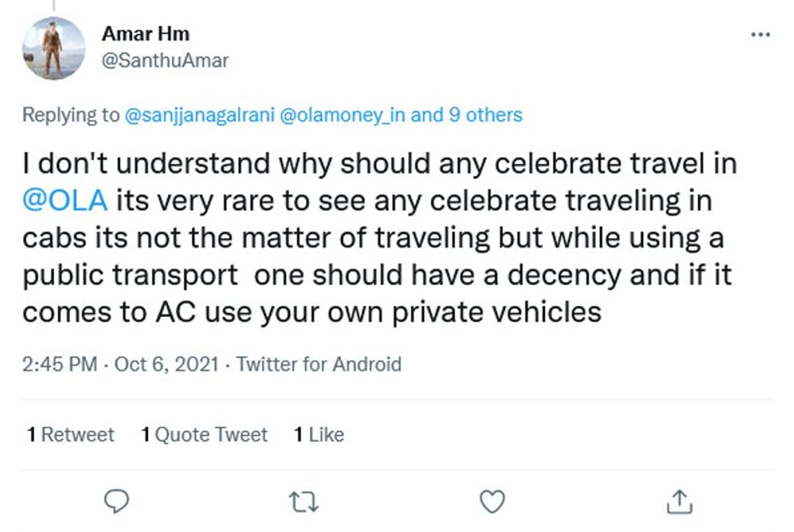Click the Retweet arrows icon
The image size is (794, 532).
coord(304,501)
